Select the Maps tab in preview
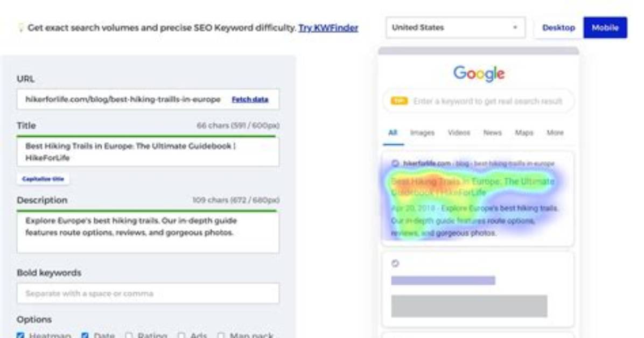Image resolution: width=644 pixels, height=338 pixels. (524, 132)
